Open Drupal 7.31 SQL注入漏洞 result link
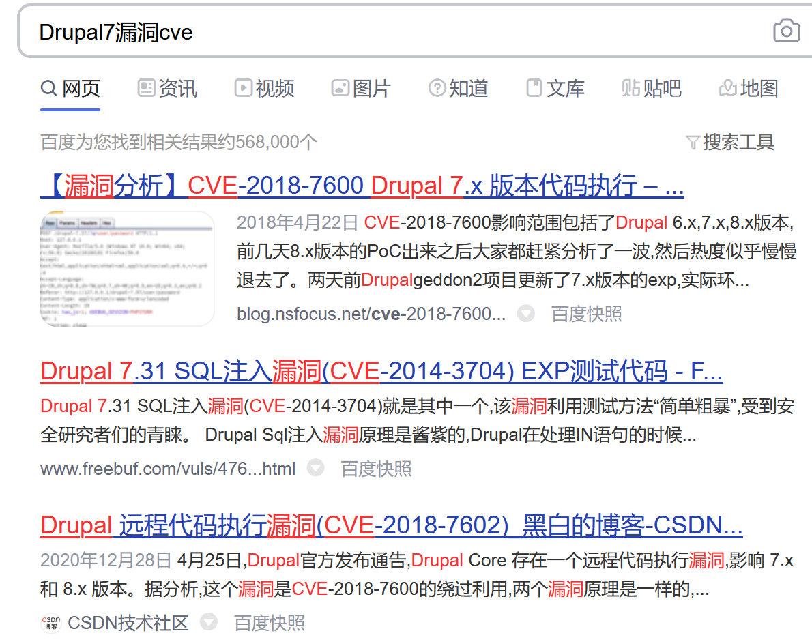Image resolution: width=812 pixels, height=644 pixels. pyautogui.click(x=381, y=372)
